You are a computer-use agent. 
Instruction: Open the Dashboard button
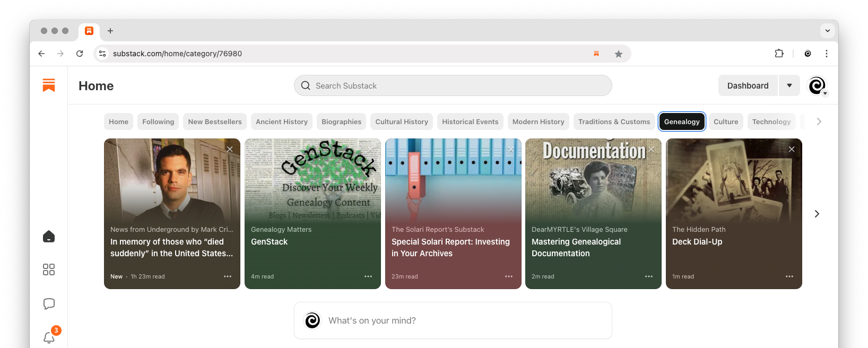coord(748,85)
